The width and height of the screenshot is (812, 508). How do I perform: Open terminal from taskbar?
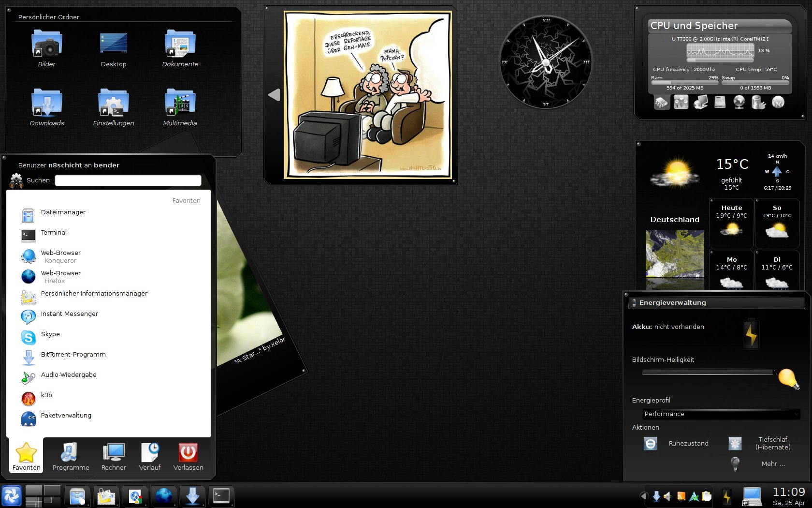click(x=221, y=496)
